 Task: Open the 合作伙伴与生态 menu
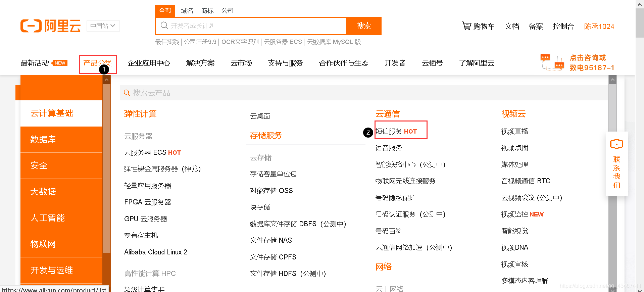pos(344,63)
